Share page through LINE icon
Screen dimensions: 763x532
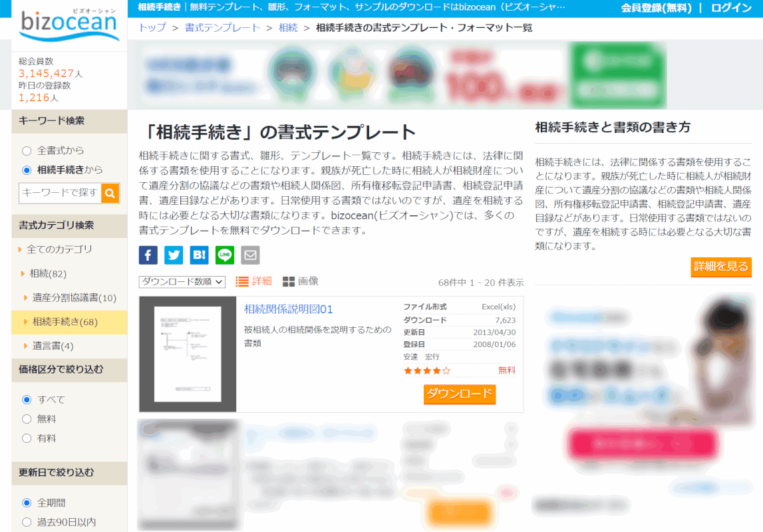[225, 255]
